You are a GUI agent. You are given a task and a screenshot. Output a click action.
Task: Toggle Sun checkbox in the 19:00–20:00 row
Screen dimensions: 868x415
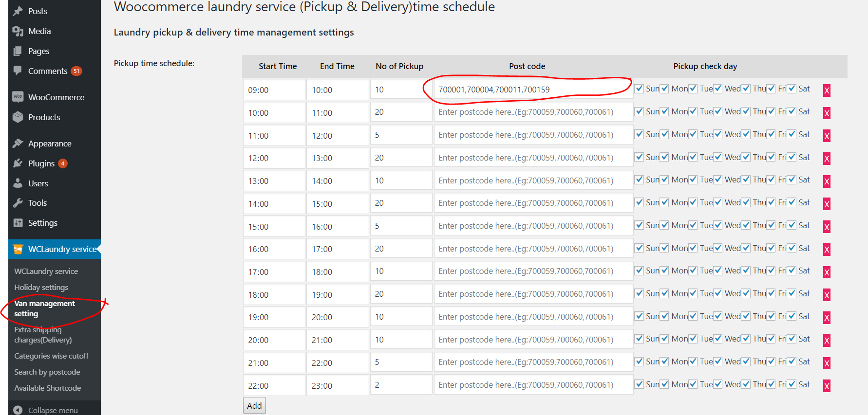point(639,316)
